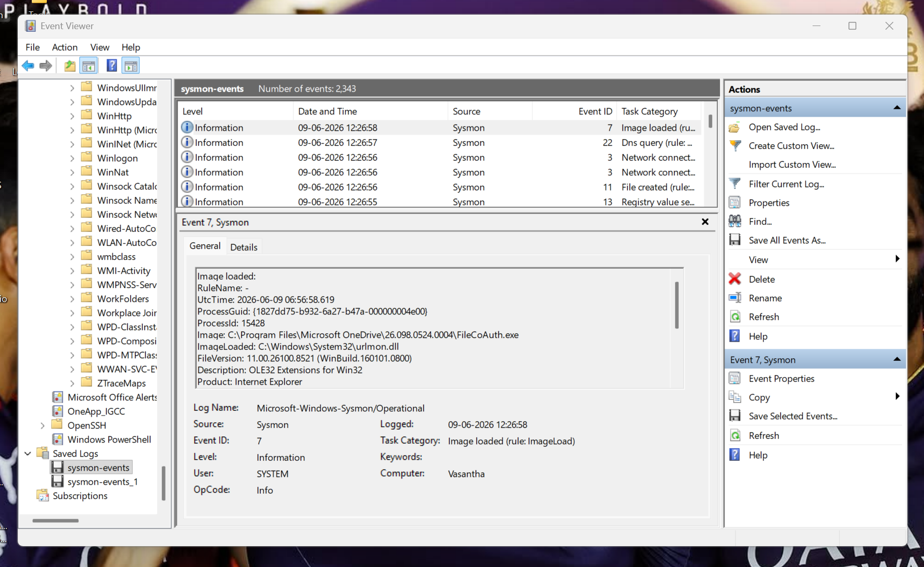
Task: Click Save Selected Events... action
Action: (793, 416)
